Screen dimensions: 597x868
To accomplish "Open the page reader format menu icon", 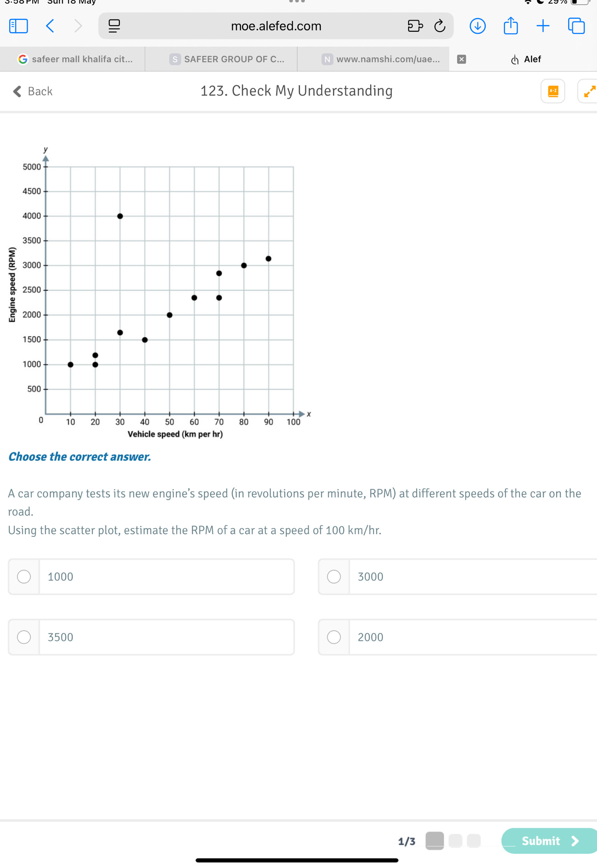I will pos(114,26).
